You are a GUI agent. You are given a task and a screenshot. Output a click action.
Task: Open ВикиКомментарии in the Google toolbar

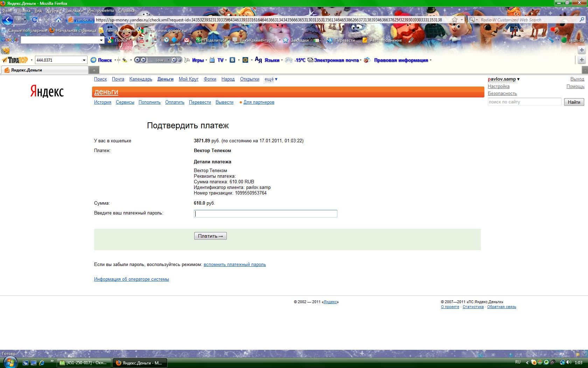tap(254, 40)
